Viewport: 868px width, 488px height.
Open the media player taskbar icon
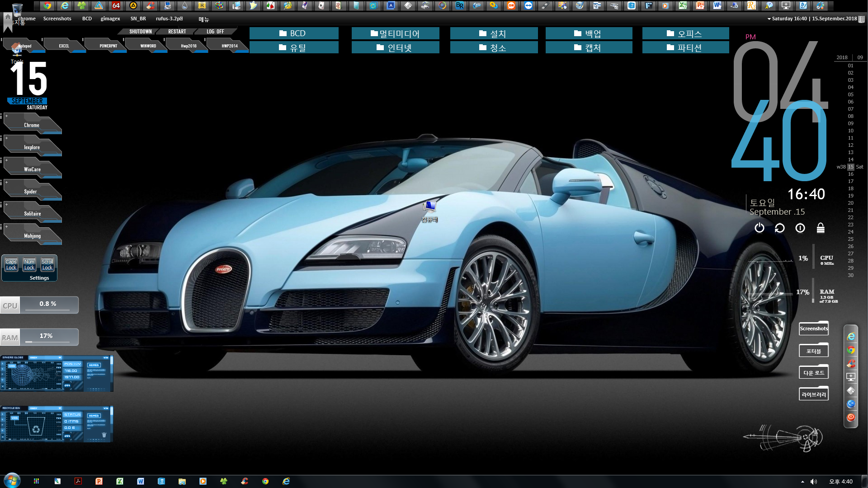coord(203,481)
